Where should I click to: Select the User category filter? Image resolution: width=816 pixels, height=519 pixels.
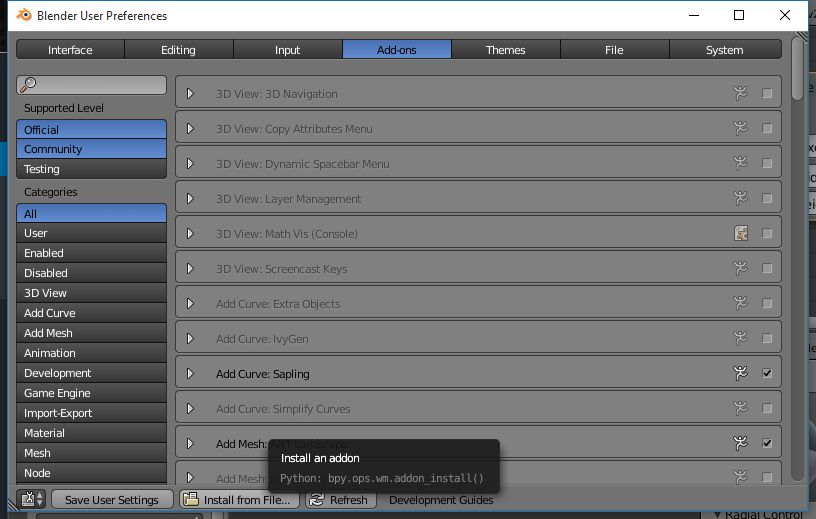92,233
